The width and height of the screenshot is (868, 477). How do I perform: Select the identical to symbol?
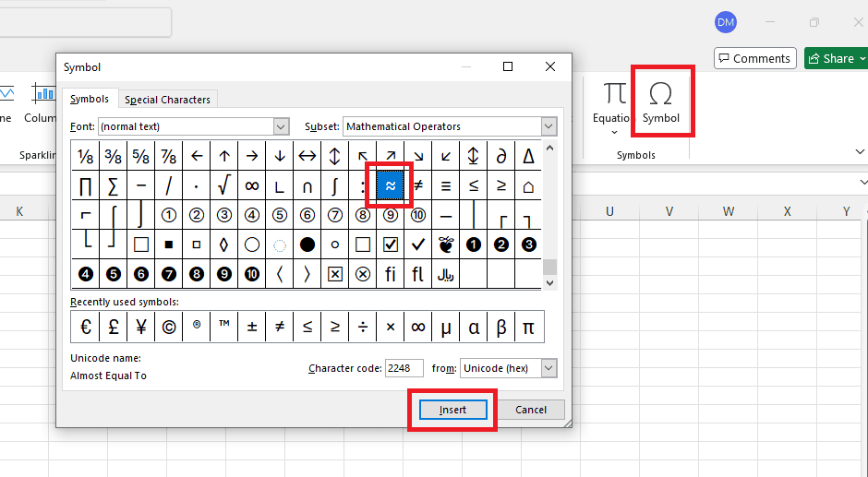tap(446, 186)
